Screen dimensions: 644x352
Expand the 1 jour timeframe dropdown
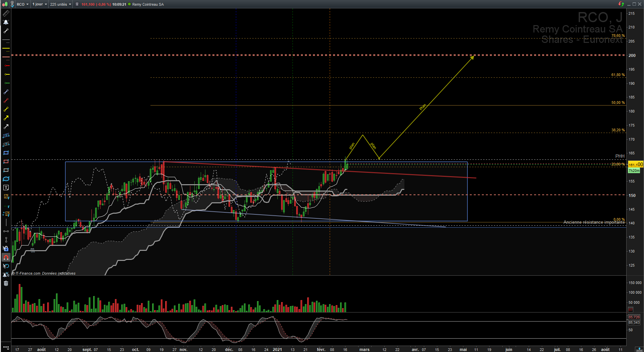(x=40, y=4)
